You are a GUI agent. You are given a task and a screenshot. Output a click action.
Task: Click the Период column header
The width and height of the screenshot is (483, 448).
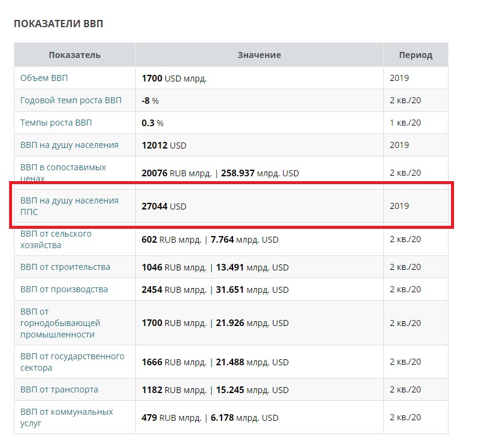tap(416, 55)
